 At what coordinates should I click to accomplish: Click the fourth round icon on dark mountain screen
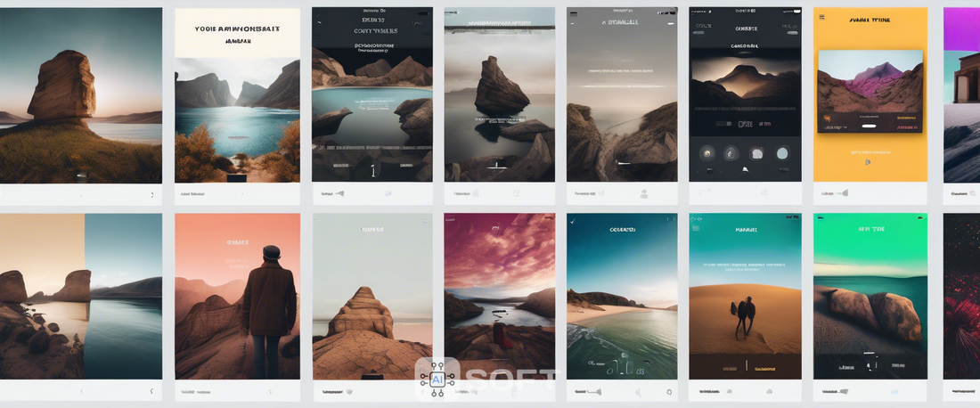click(x=782, y=153)
